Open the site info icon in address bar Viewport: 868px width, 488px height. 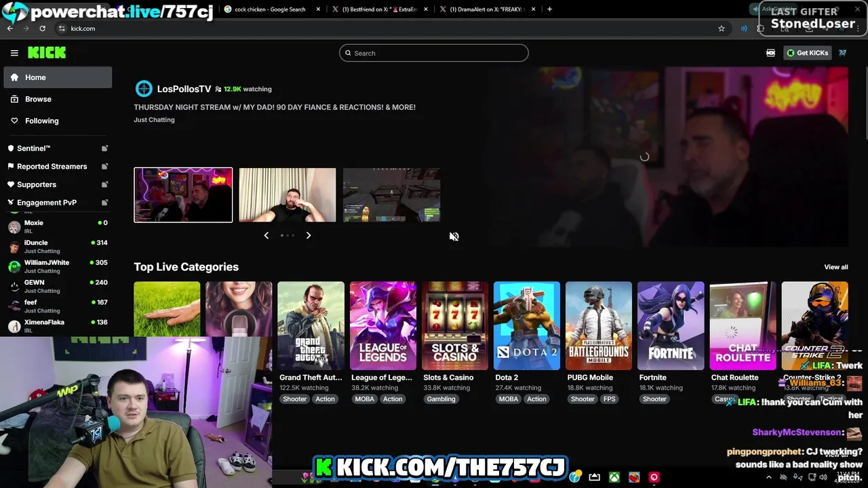click(62, 28)
